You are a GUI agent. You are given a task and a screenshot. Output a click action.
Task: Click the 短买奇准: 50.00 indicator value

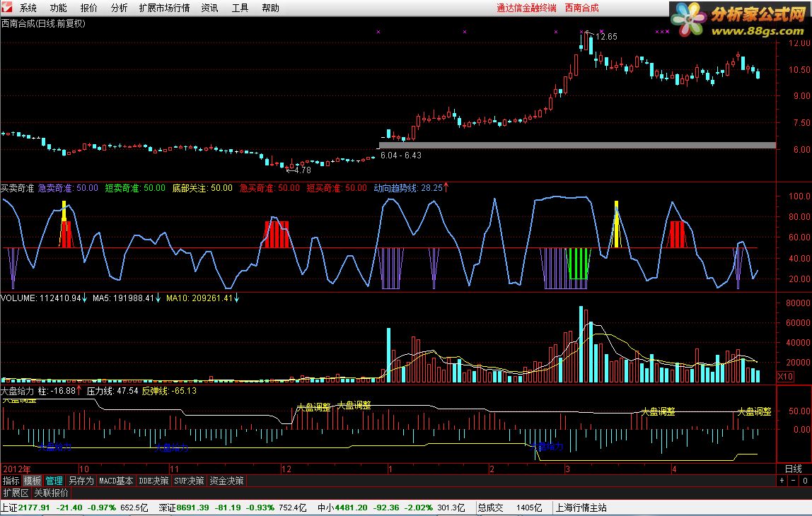pos(337,188)
